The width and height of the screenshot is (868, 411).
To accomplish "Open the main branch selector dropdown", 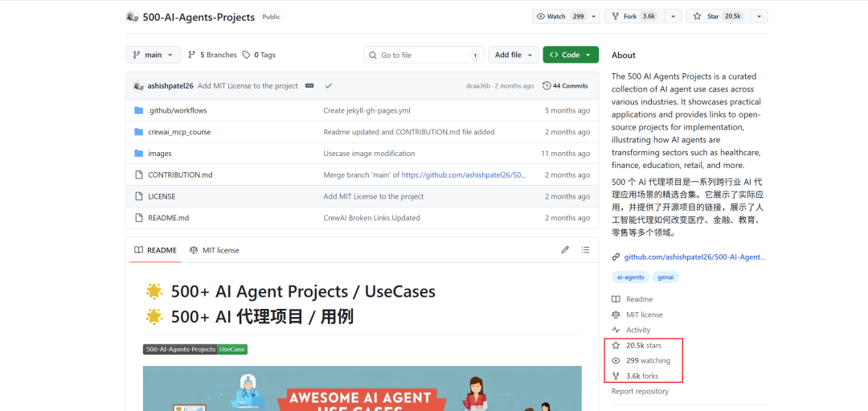I will click(x=153, y=55).
